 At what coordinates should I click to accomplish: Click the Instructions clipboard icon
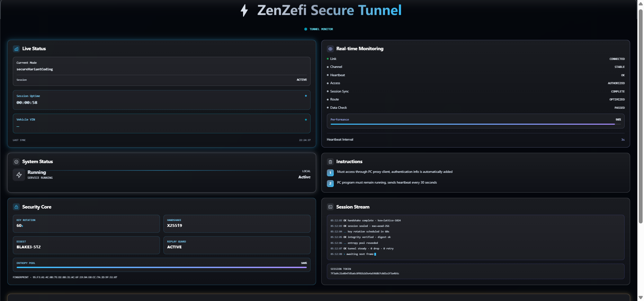[330, 162]
